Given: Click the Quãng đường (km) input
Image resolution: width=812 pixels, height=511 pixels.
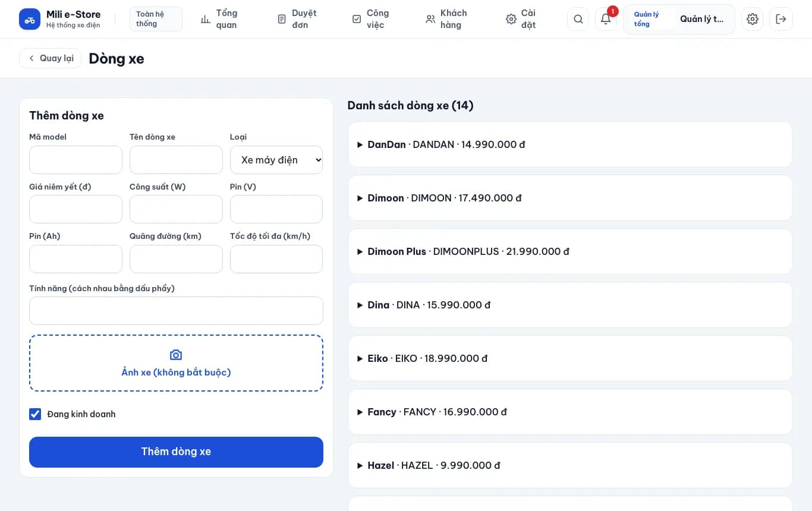Looking at the screenshot, I should pos(176,259).
